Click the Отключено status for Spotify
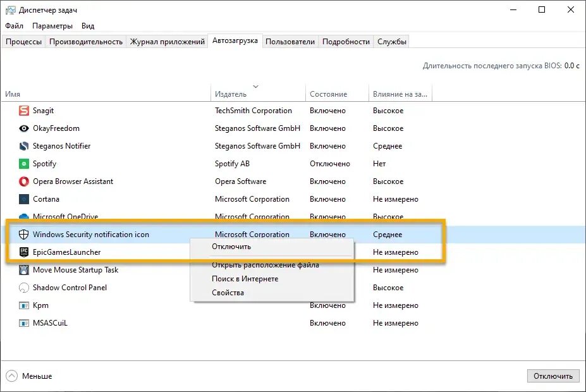This screenshot has height=392, width=586. pyautogui.click(x=330, y=164)
